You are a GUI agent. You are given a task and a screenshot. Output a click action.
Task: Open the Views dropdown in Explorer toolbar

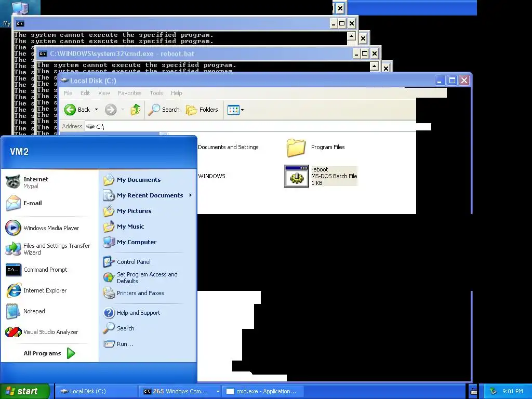click(x=235, y=110)
